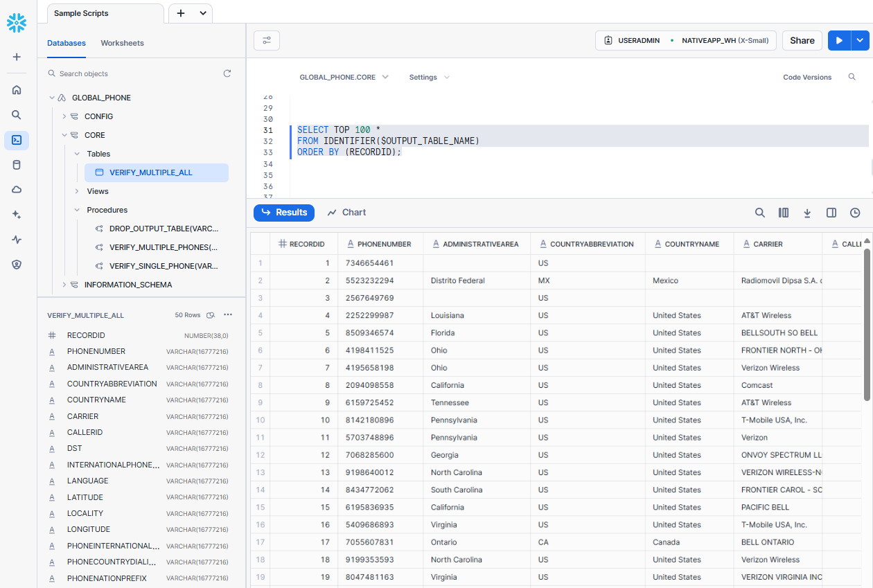Open the Data database icon in sidebar

pos(17,165)
